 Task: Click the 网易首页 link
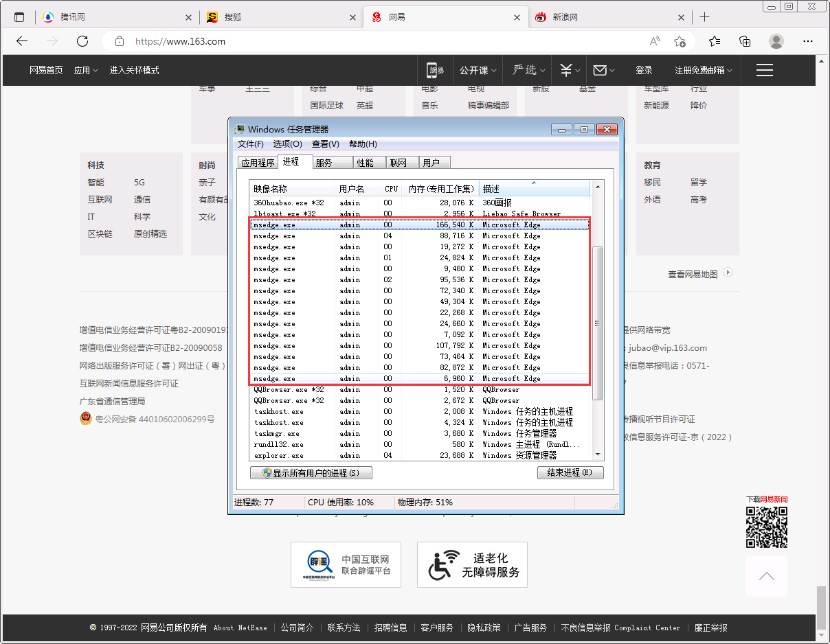point(46,70)
